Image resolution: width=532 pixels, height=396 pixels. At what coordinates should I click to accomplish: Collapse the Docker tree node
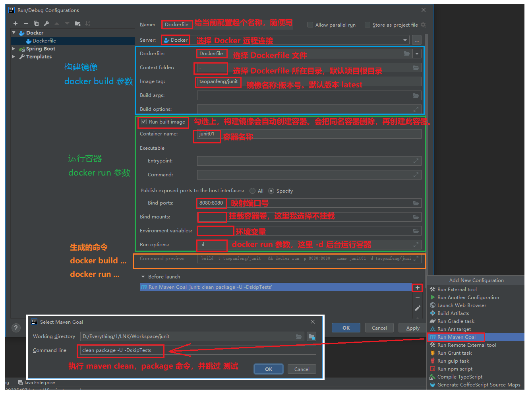14,33
